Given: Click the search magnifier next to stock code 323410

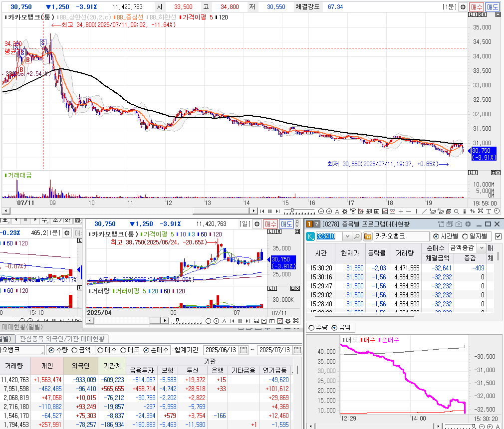Looking at the screenshot, I should point(357,236).
